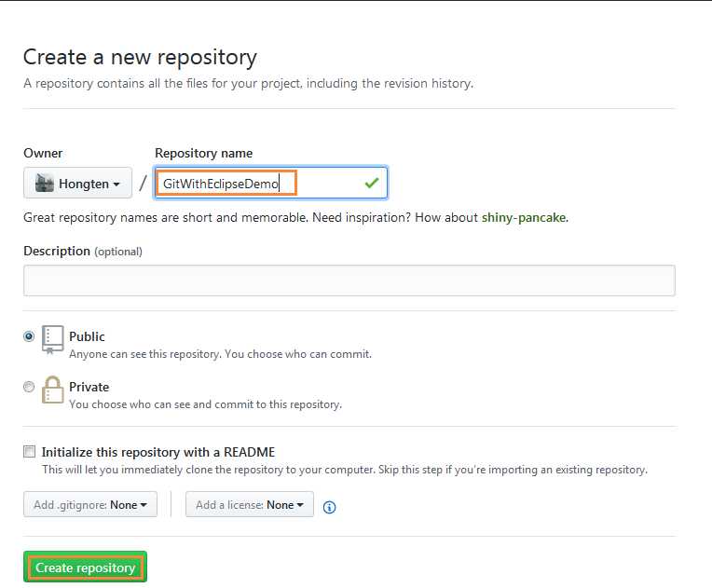The width and height of the screenshot is (712, 588).
Task: Click the Private repository lock icon
Action: tap(53, 390)
